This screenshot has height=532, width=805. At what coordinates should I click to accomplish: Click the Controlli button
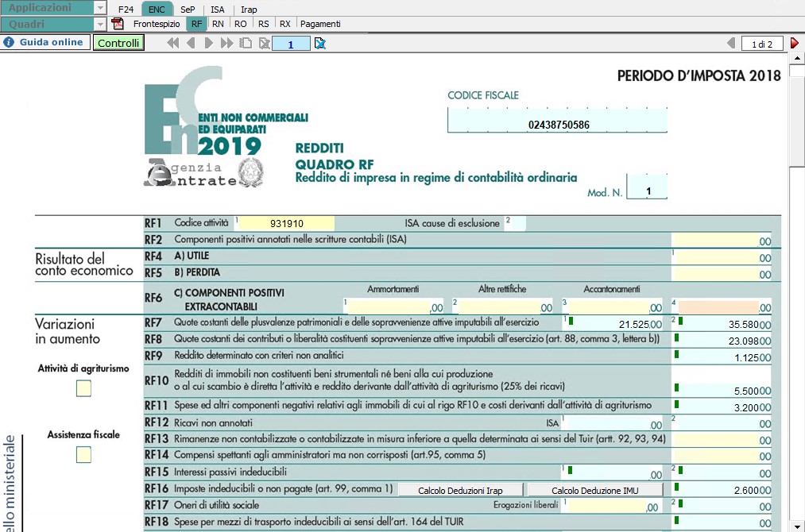click(118, 43)
